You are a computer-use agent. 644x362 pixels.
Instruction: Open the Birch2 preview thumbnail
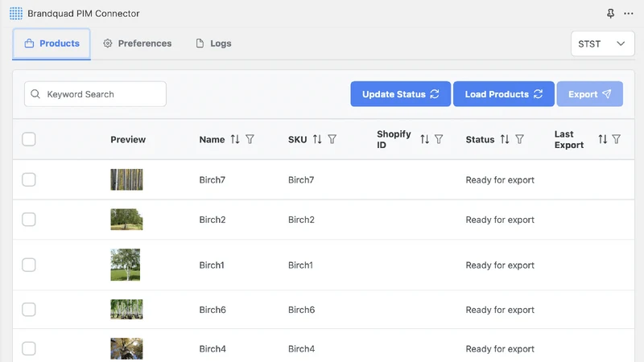point(126,219)
